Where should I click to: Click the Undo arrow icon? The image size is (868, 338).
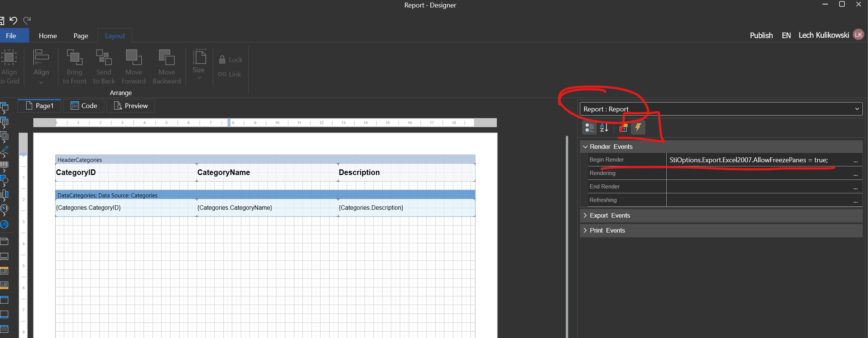[13, 20]
